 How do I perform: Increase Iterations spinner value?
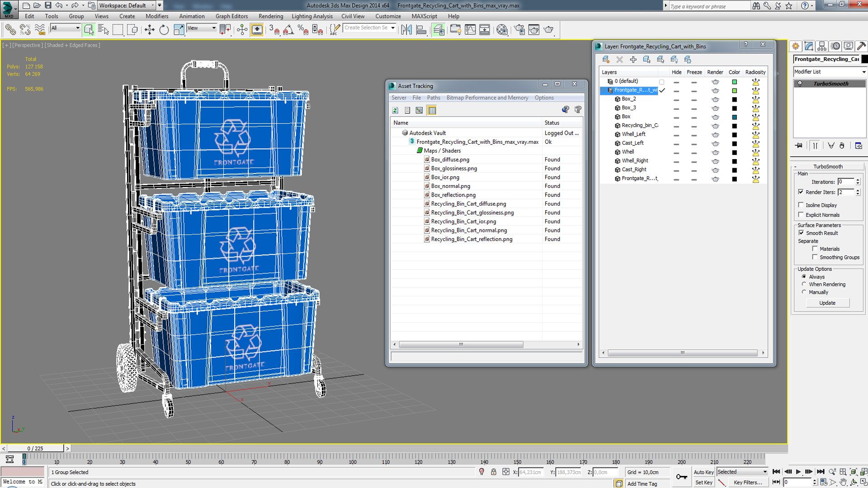(858, 180)
